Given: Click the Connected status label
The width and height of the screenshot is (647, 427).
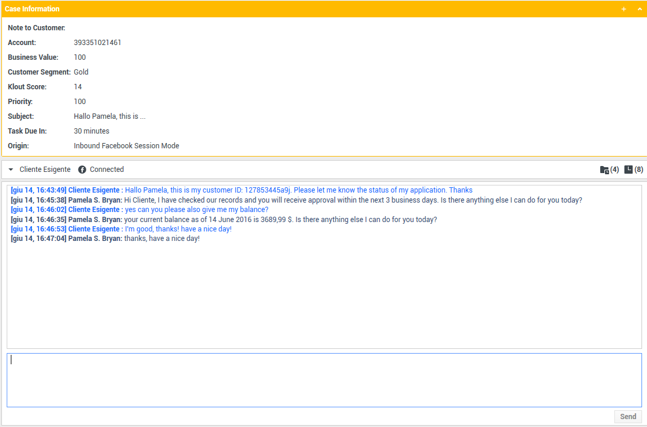Looking at the screenshot, I should coord(107,170).
